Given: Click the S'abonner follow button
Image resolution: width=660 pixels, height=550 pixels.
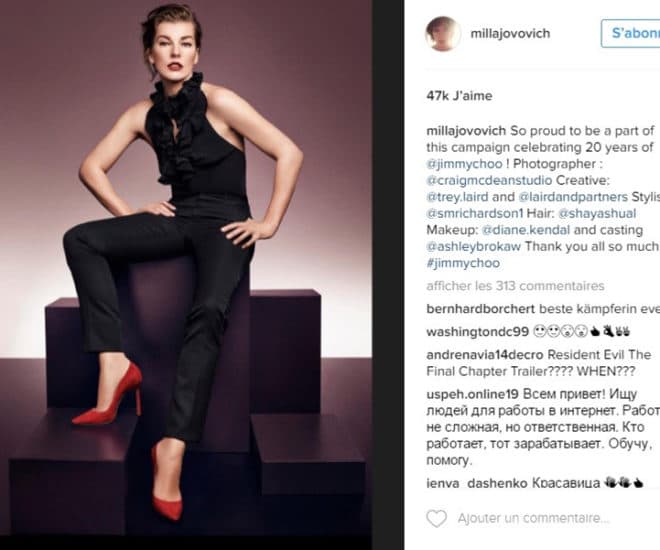Looking at the screenshot, I should (631, 33).
